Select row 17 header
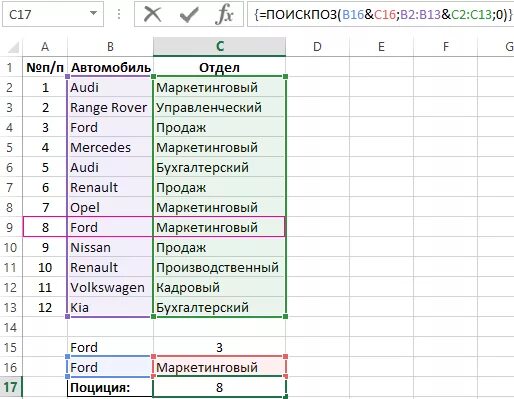This screenshot has width=514, height=399. (x=10, y=387)
